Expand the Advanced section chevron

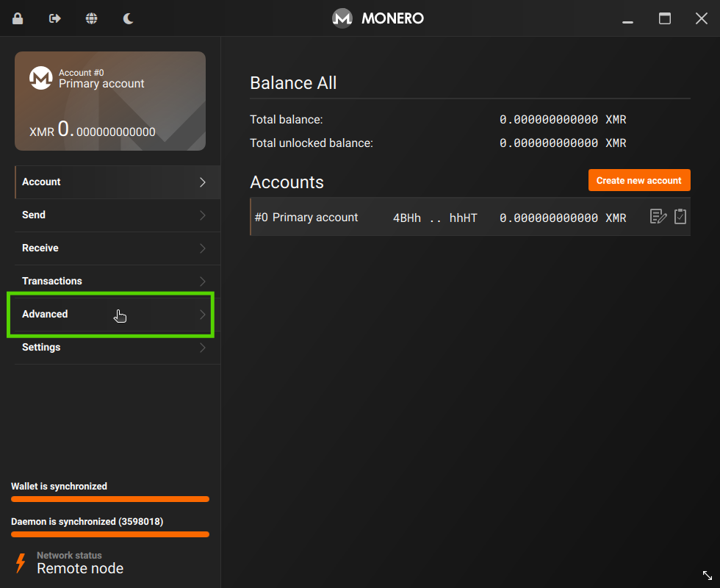tap(202, 315)
